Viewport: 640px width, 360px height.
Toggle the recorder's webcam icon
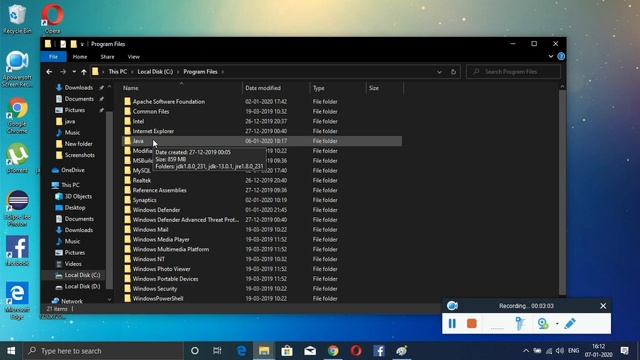(x=543, y=324)
